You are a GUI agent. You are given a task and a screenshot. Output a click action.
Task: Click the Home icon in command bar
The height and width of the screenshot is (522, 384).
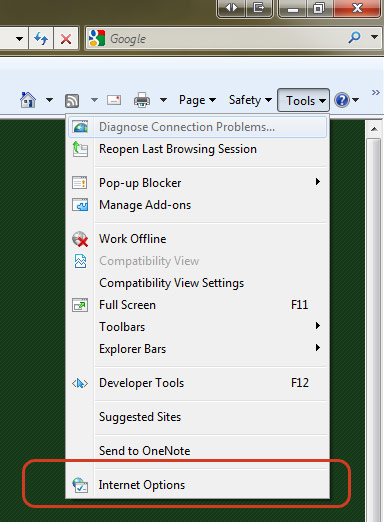point(28,100)
